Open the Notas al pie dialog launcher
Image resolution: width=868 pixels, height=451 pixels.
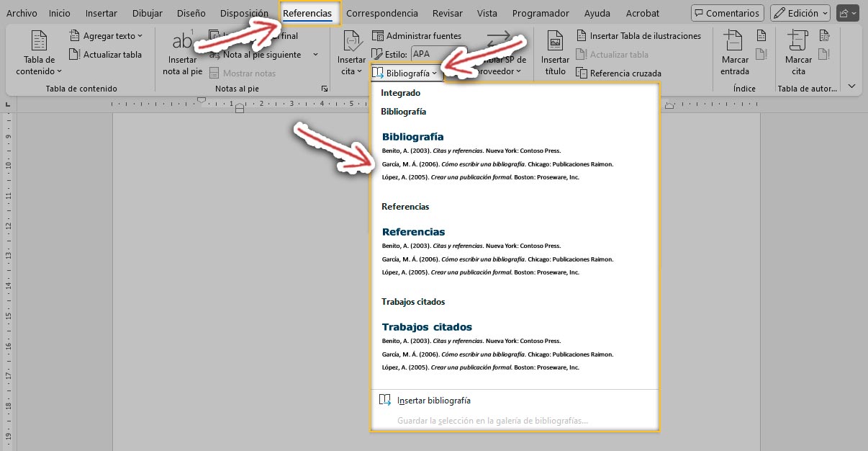[325, 89]
